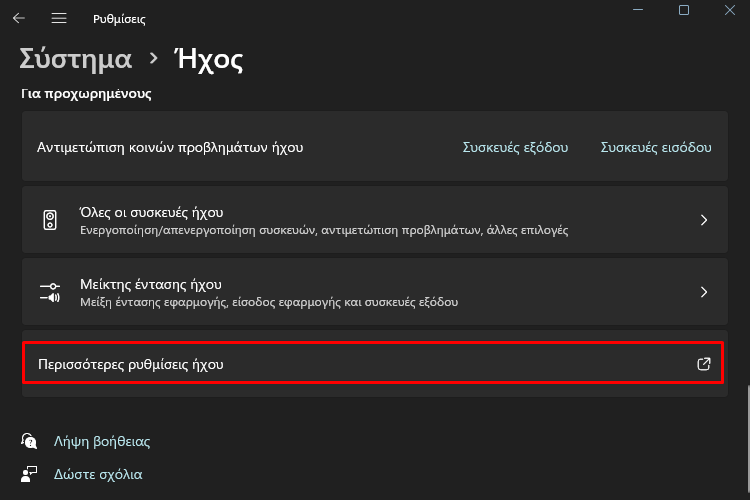Open the Συσκευές εξόδου troubleshooter link
750x500 pixels.
515,147
